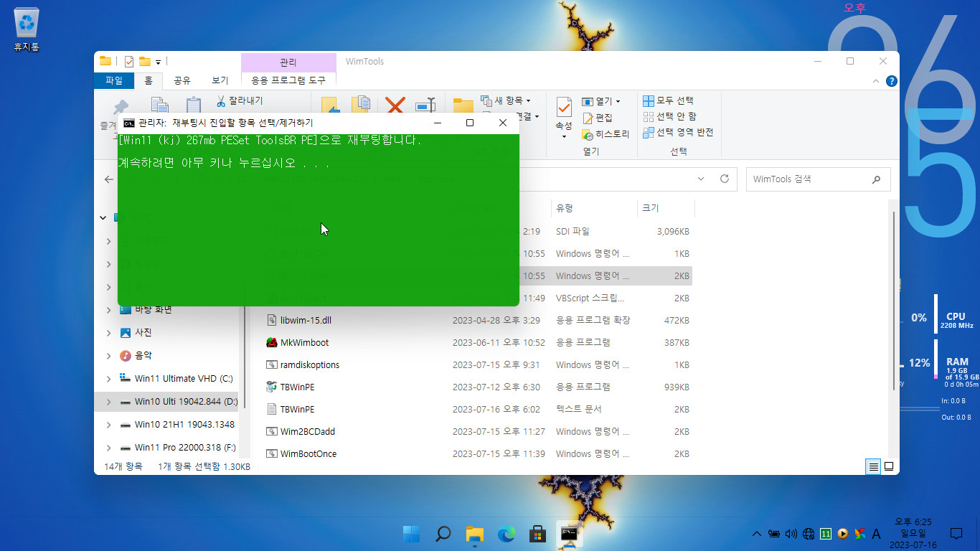This screenshot has width=980, height=551.
Task: Switch to Large icons view in status bar
Action: (x=889, y=466)
